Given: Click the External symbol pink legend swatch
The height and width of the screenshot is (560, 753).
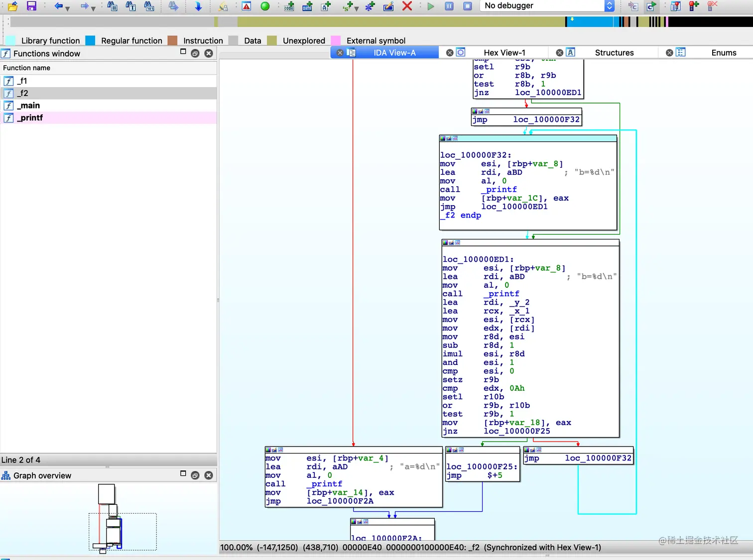Looking at the screenshot, I should (336, 40).
